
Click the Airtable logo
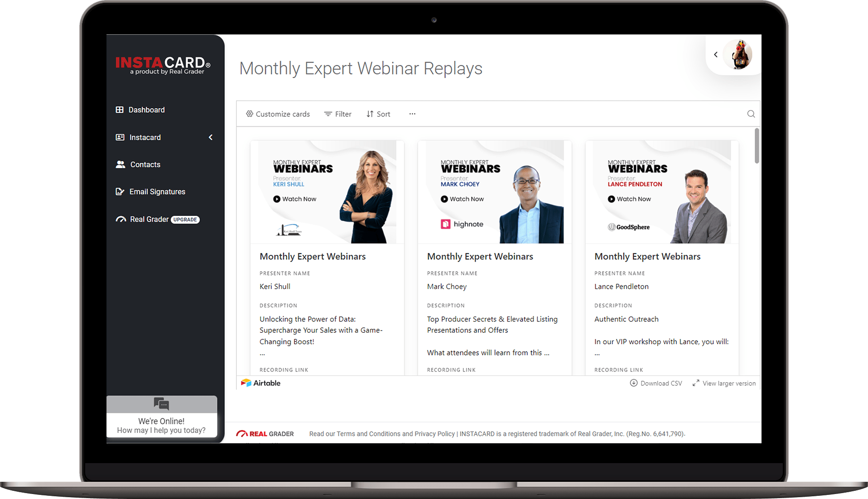pyautogui.click(x=260, y=383)
